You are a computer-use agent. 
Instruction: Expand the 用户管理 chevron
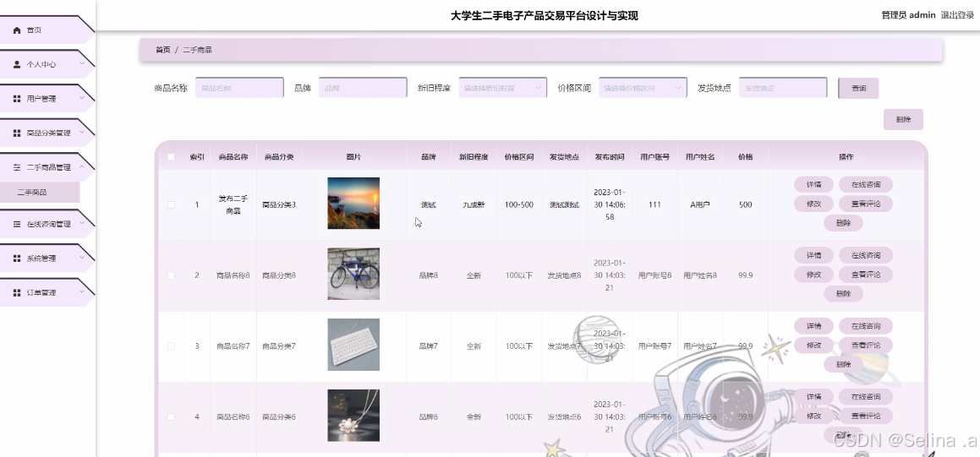click(x=82, y=98)
